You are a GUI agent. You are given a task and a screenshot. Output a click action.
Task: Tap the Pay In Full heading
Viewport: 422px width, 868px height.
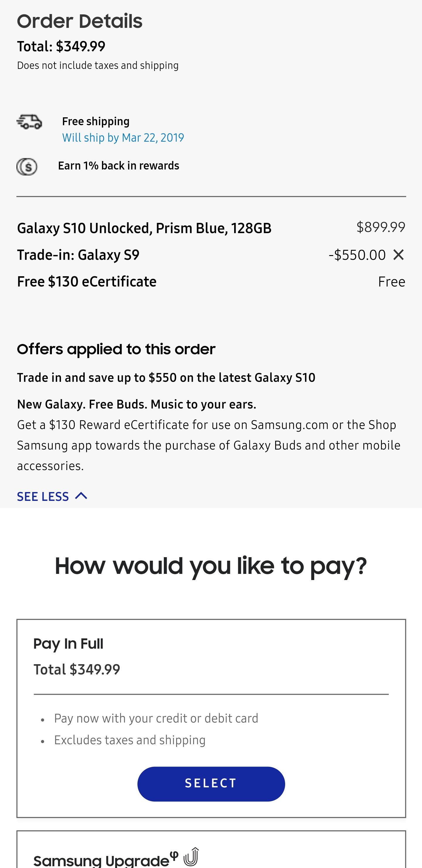(68, 644)
